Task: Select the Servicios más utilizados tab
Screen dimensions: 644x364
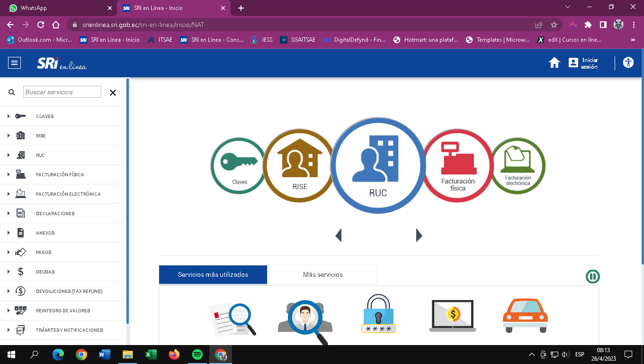Action: 213,274
